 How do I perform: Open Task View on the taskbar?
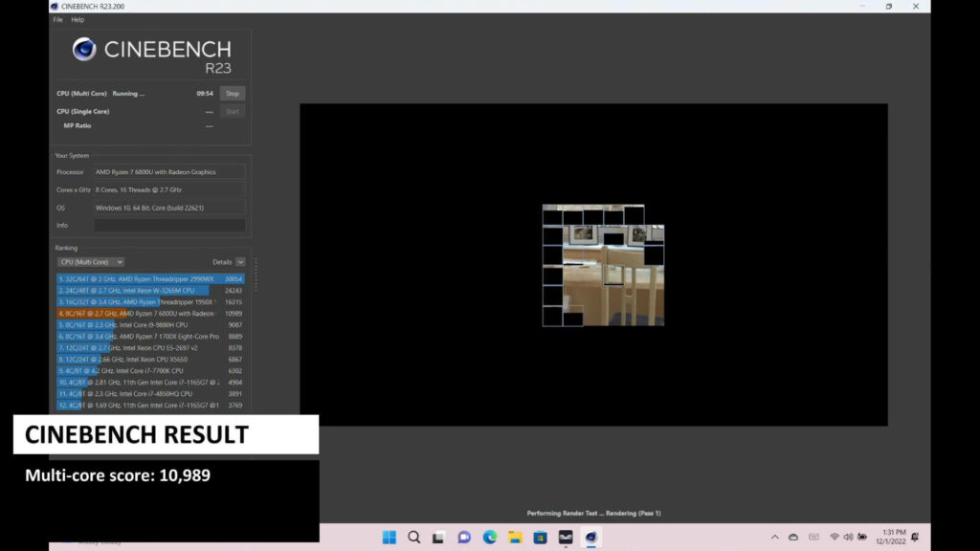[438, 538]
